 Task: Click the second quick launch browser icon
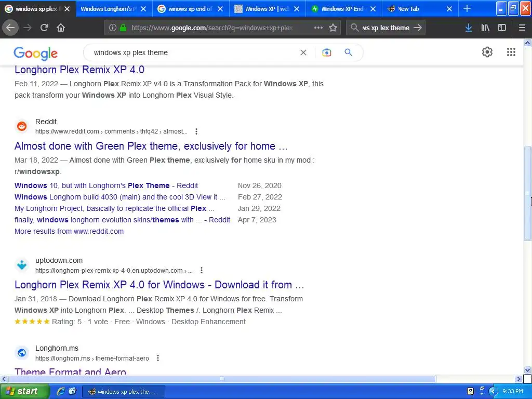point(72,391)
